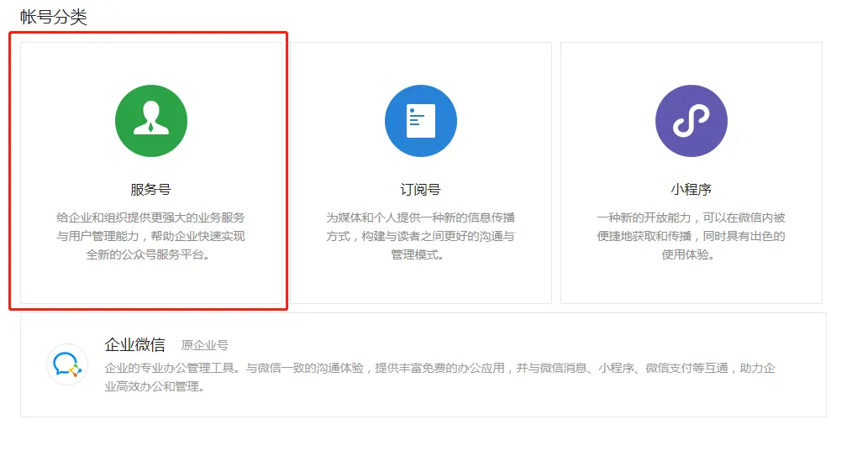Click the 服务号 description starting 给企业和组织
The width and height of the screenshot is (868, 456).
pos(150,236)
